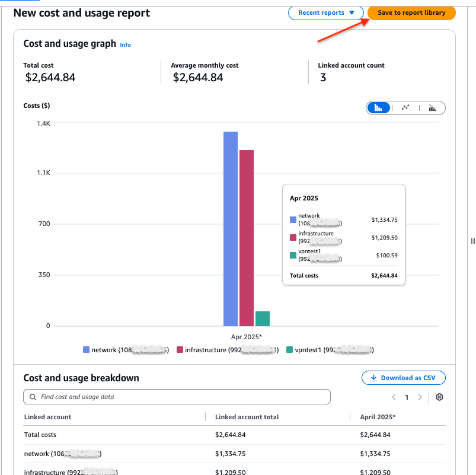Toggle infrastructure series red legend swatch

click(180, 349)
